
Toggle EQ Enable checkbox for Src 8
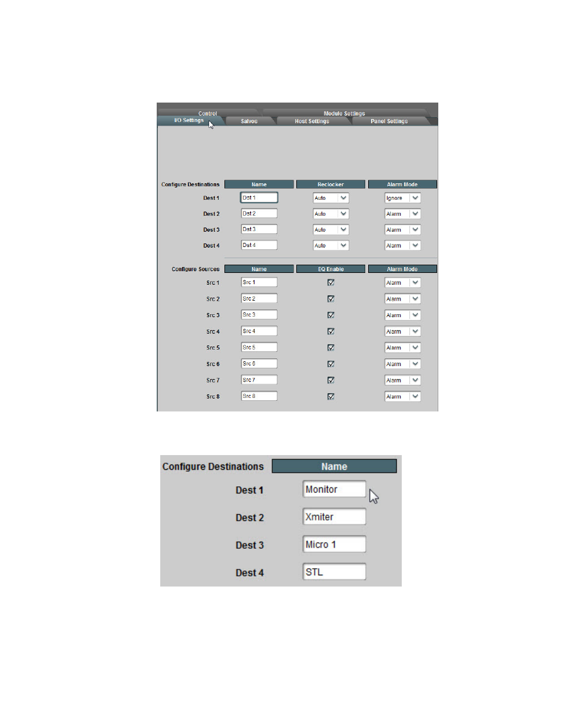(x=331, y=397)
